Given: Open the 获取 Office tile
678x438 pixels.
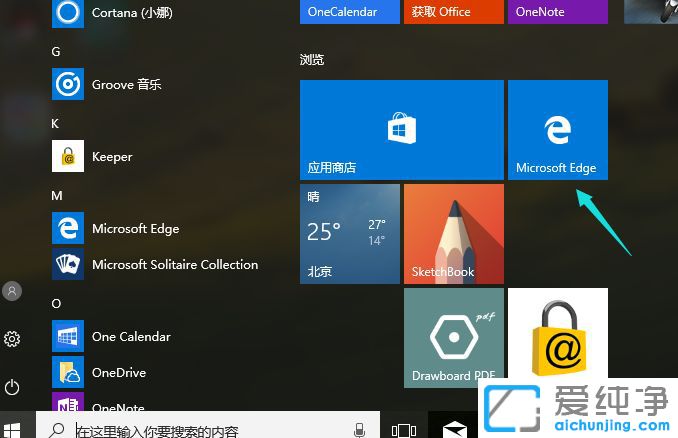Looking at the screenshot, I should coord(454,12).
